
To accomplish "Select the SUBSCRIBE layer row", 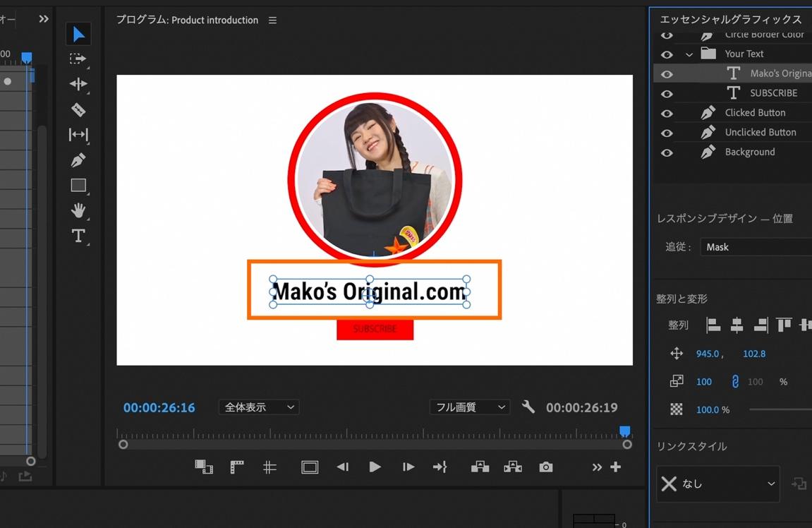I will [733, 93].
